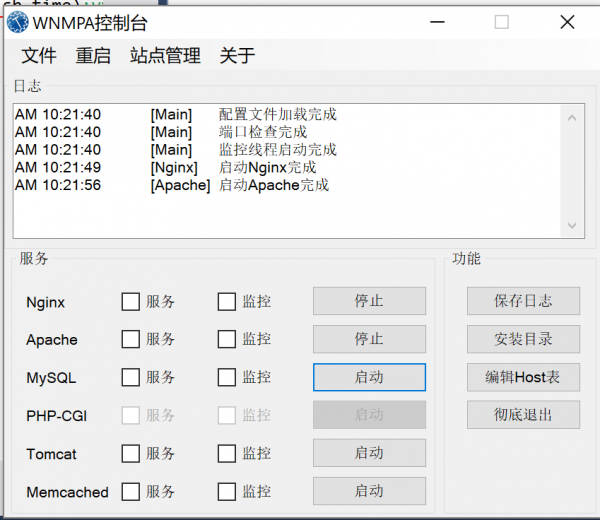Click the Nginx service label
The image size is (600, 520).
46,302
